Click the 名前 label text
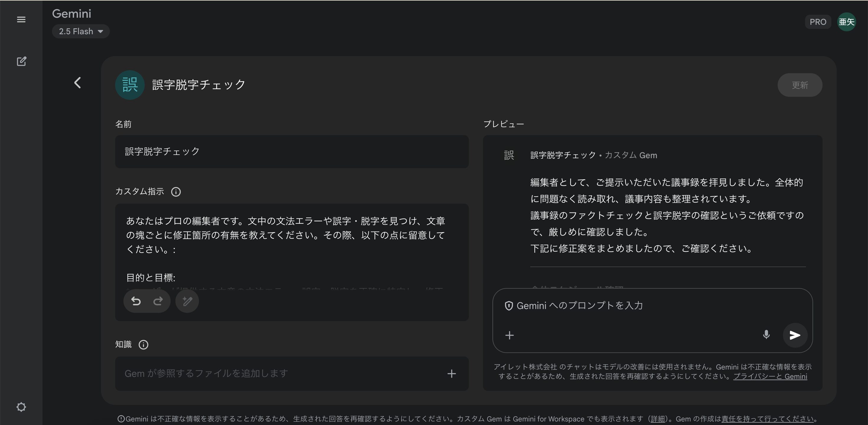 click(x=123, y=124)
